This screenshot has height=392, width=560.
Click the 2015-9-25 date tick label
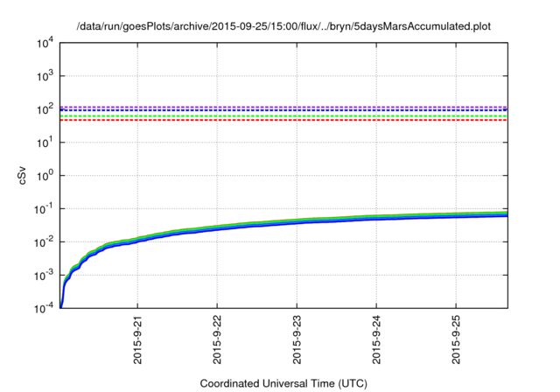456,339
